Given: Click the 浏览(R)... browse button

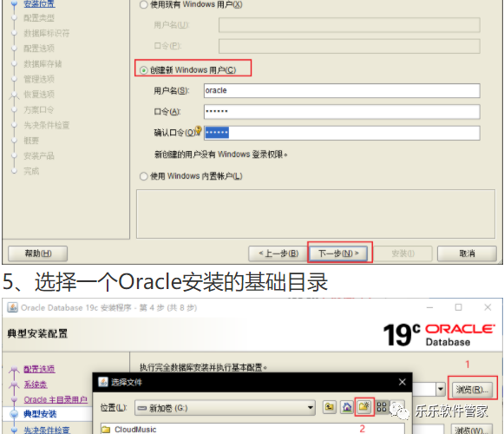Looking at the screenshot, I should [472, 390].
